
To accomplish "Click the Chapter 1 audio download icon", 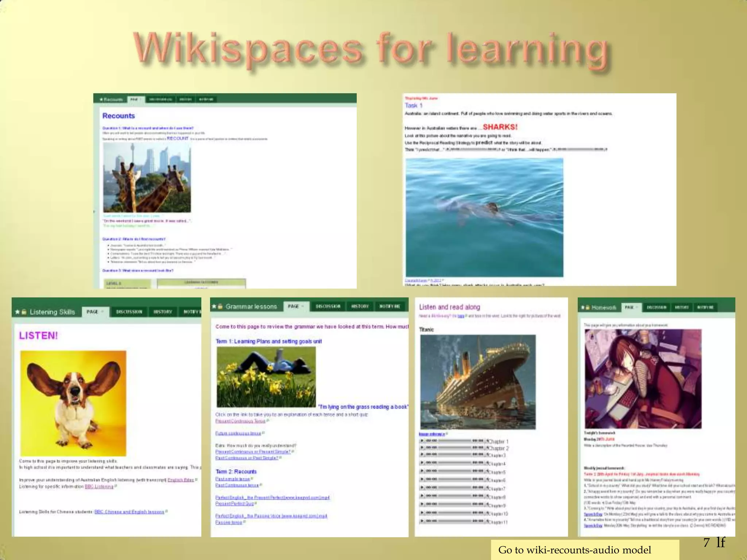I will point(487,441).
